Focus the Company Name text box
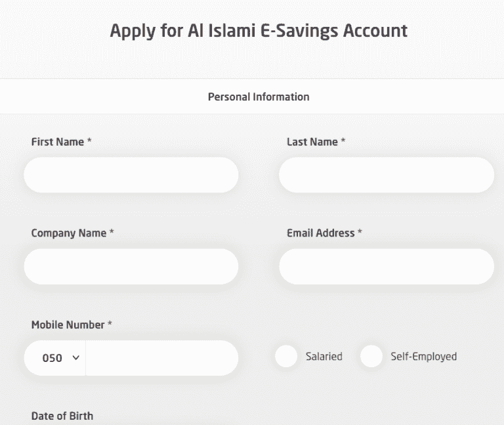The image size is (504, 425). pos(131,267)
